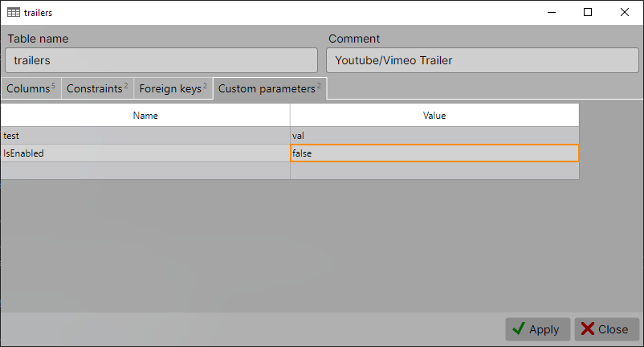The image size is (644, 347).
Task: Maximize the trailers window
Action: click(588, 12)
